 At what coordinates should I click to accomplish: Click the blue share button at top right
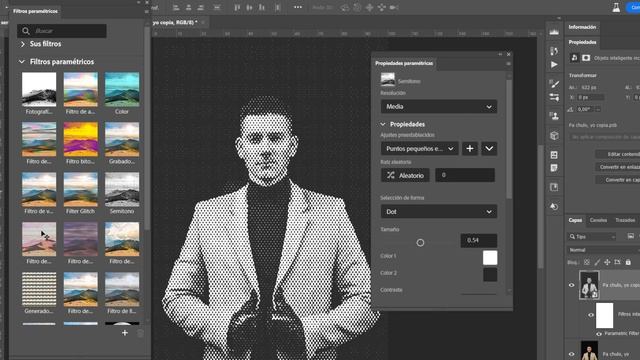(633, 7)
